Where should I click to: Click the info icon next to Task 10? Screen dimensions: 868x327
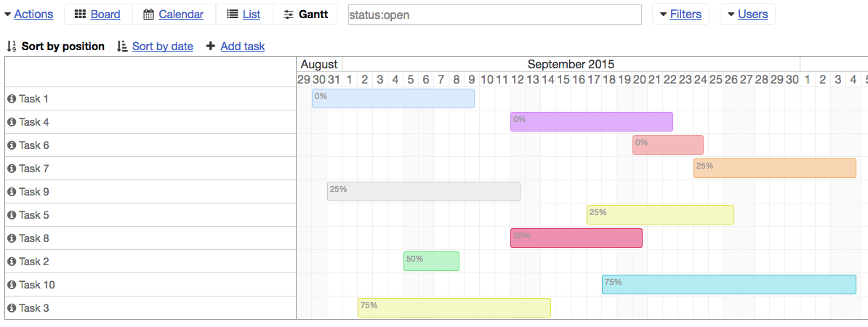tap(11, 285)
